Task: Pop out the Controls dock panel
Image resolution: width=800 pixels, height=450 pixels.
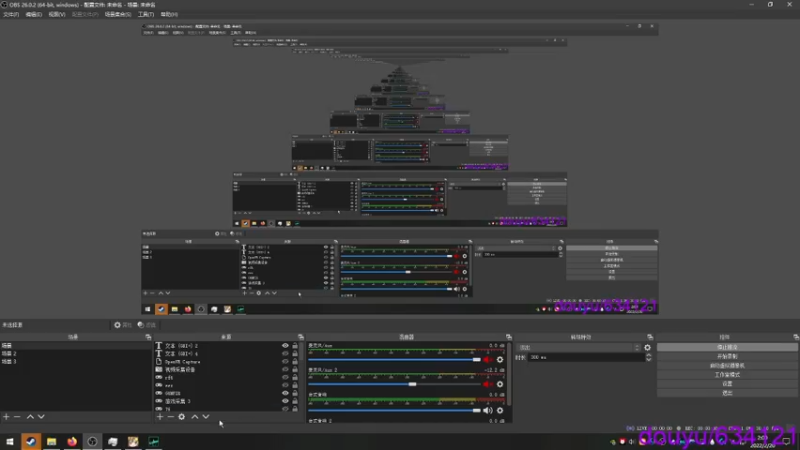Action: click(x=796, y=337)
